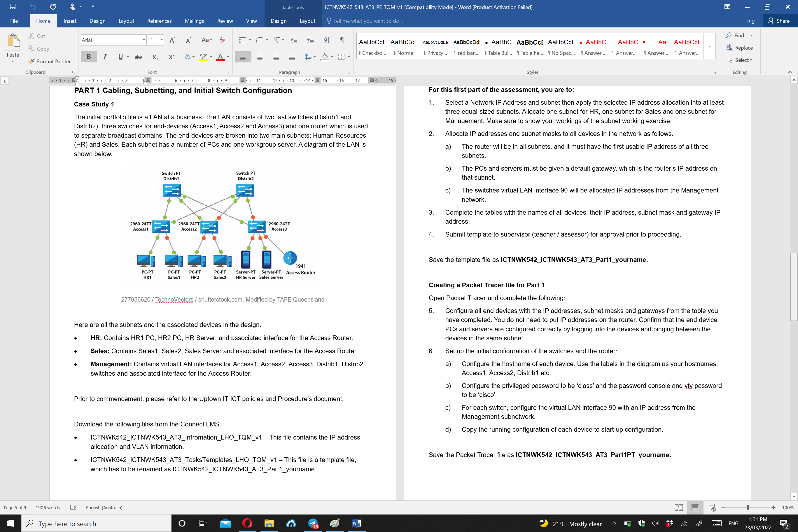
Task: Click Format Painter brush
Action: click(x=50, y=62)
